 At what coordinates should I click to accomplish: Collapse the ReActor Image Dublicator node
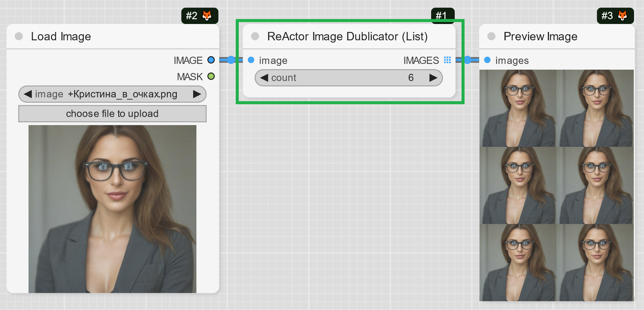255,37
